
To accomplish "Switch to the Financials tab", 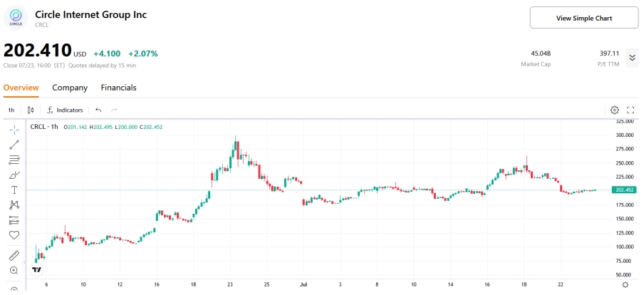I will click(118, 88).
